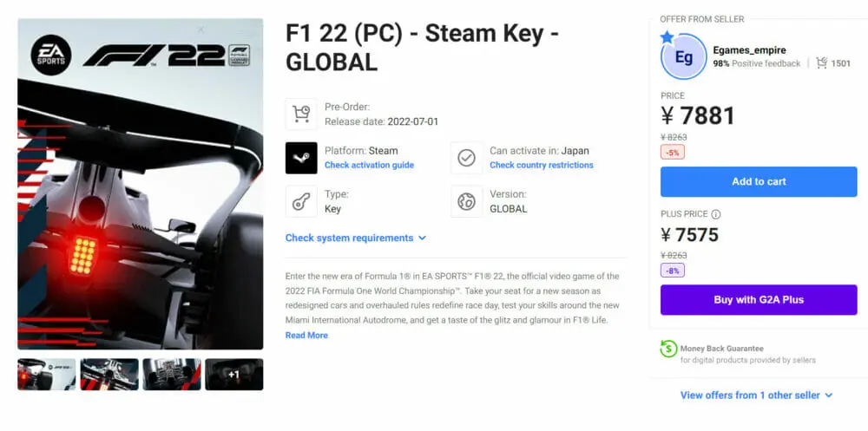Open the +1 more images thumbnail
868x431 pixels.
click(x=234, y=375)
